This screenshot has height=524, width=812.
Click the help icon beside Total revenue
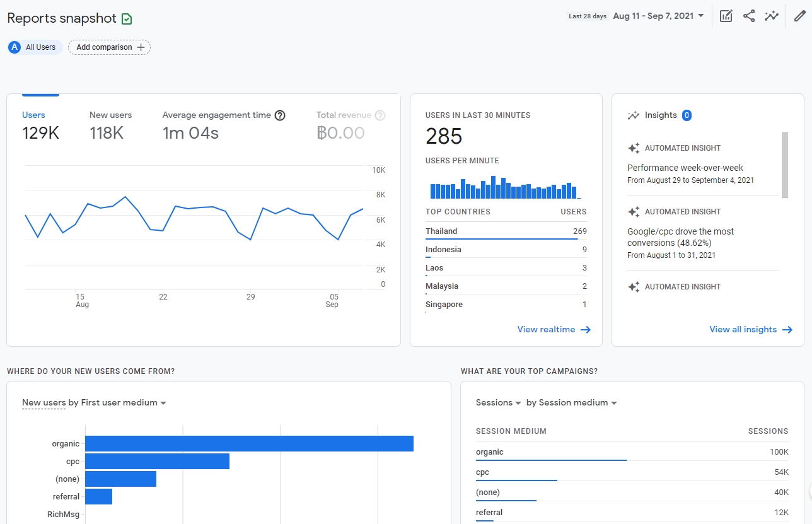380,115
